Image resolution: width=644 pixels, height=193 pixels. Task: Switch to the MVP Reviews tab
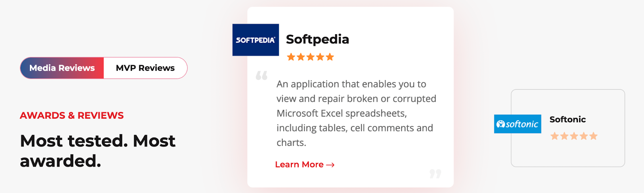[145, 68]
